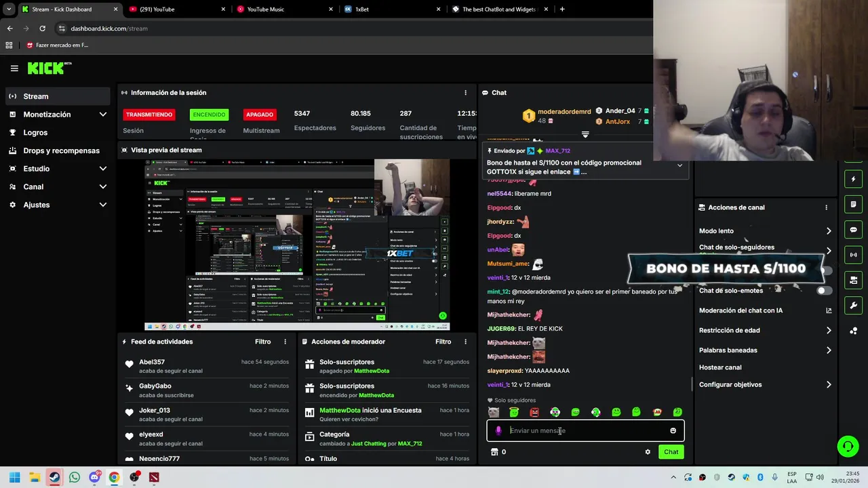Click the Fazer mercado bookmark
The height and width of the screenshot is (488, 868).
[x=57, y=45]
